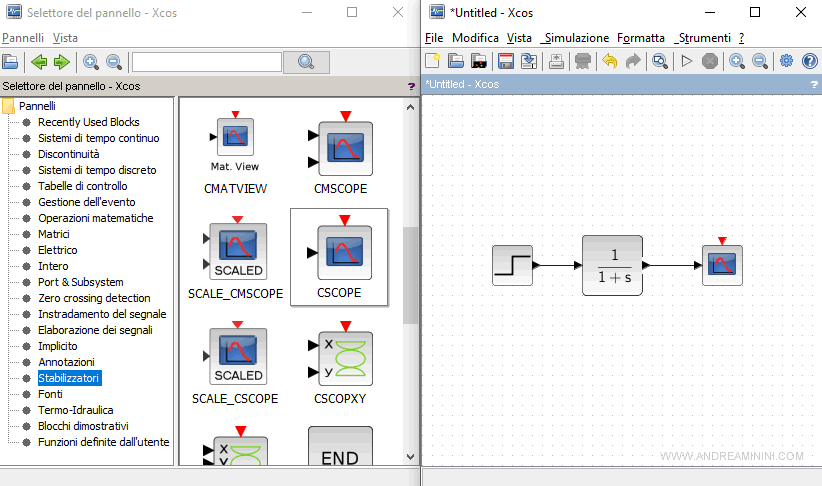Click the scope block in the diagram
822x486 pixels.
tap(722, 265)
